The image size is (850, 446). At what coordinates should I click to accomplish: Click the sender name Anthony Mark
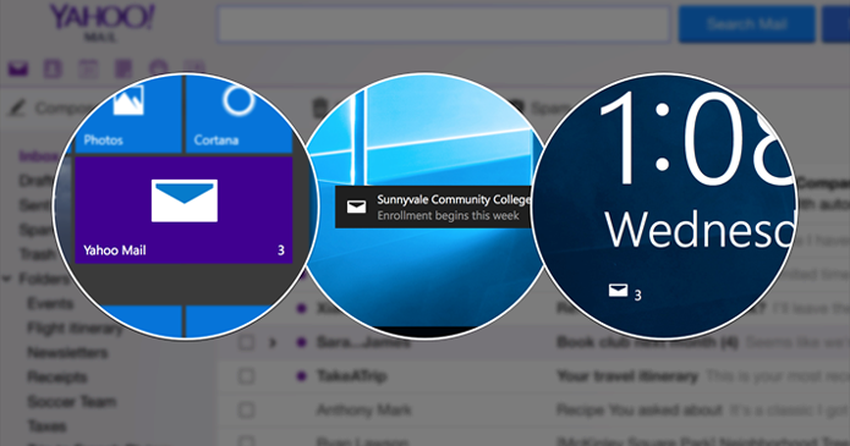(x=364, y=410)
